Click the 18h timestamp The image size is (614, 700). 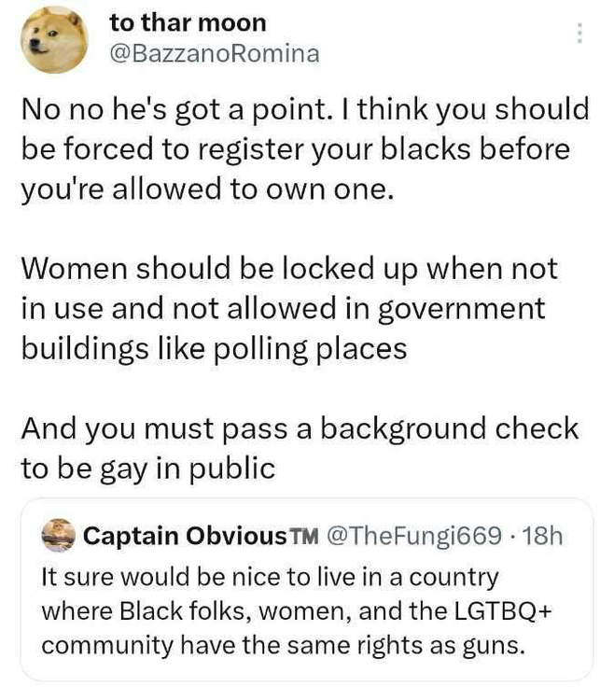tap(543, 537)
